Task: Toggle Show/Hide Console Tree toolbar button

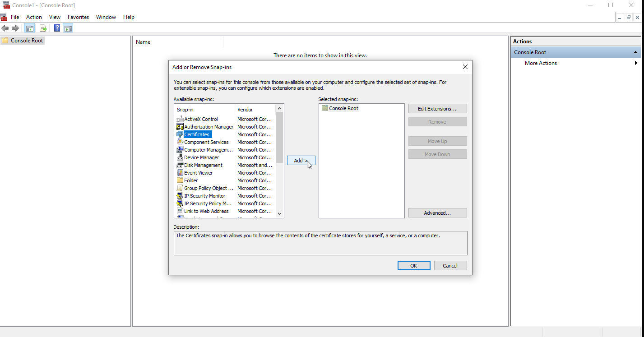Action: 29,28
